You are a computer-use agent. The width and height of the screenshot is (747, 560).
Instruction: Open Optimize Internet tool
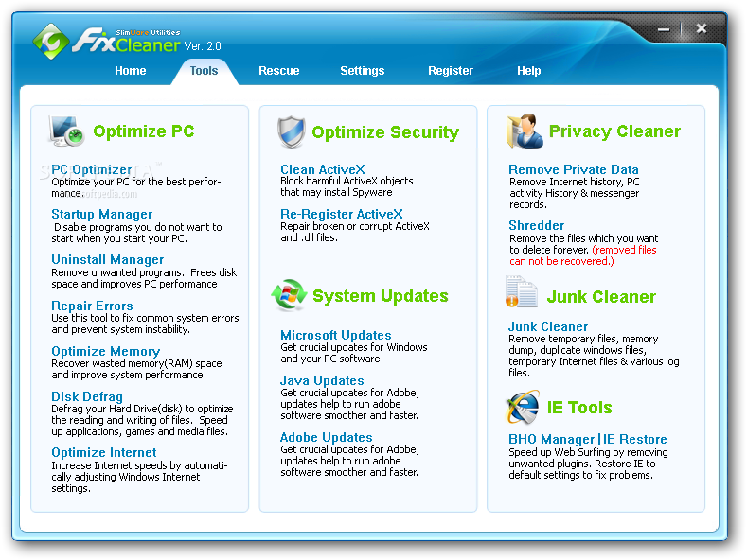click(104, 452)
